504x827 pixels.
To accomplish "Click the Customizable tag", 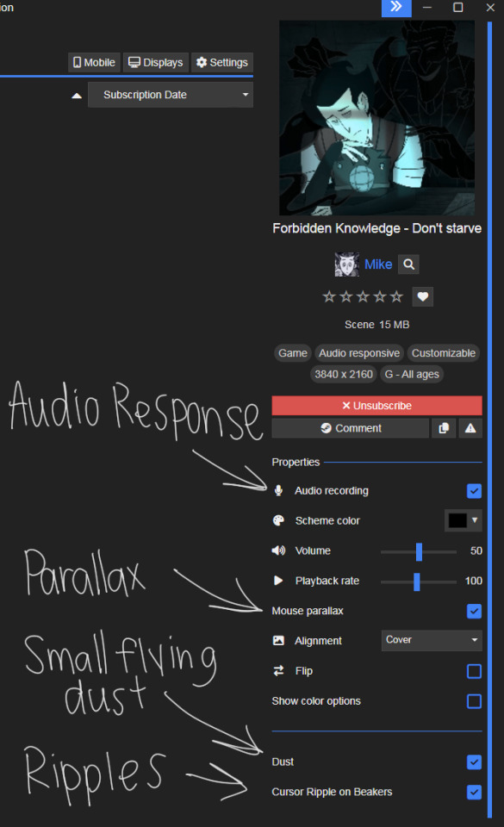I will click(444, 353).
